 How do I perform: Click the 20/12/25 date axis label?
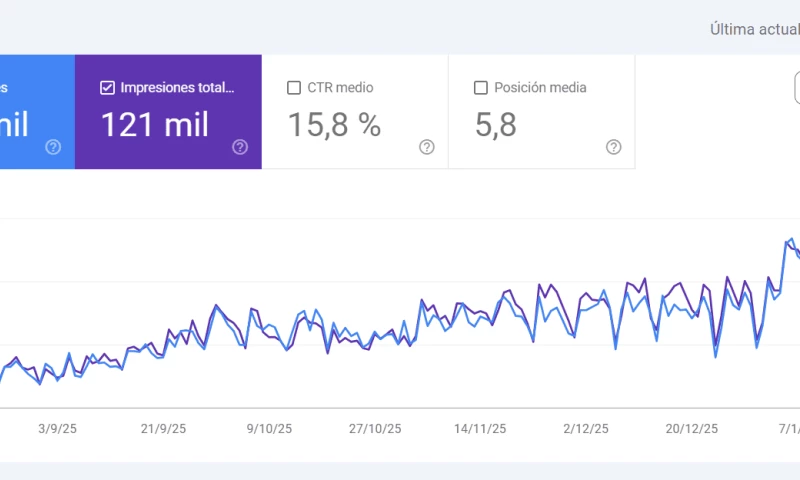[x=691, y=429]
